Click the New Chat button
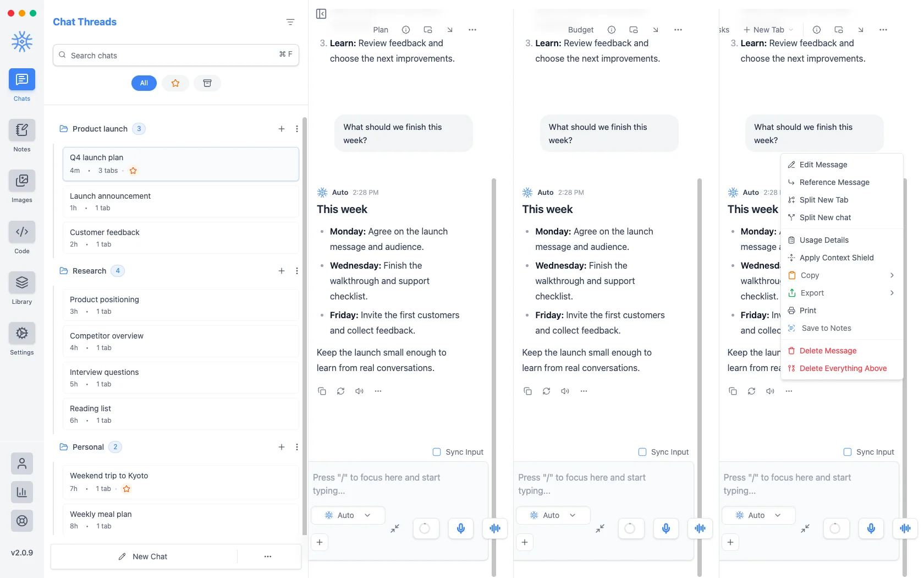This screenshot has width=924, height=578. 144,557
